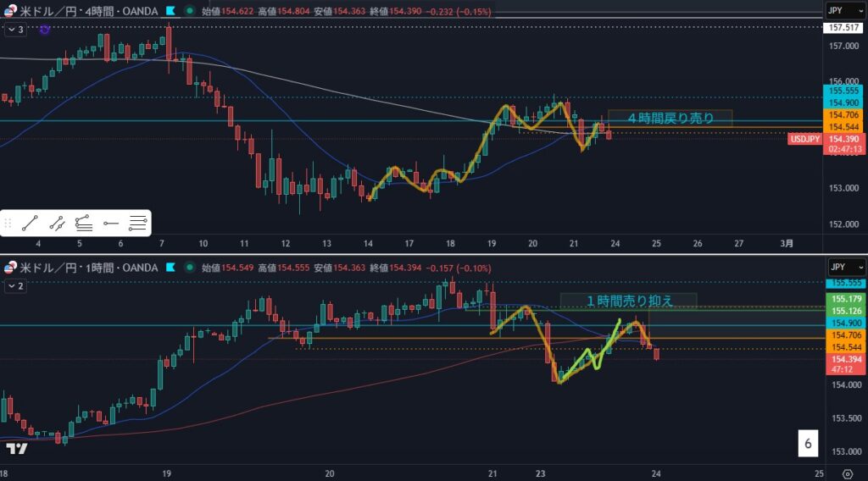
Task: Click the drag handle of drawing toolbar
Action: click(x=8, y=224)
